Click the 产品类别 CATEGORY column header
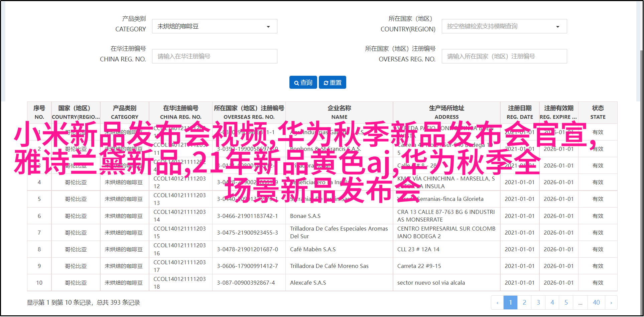Viewport: 644px width, 317px height. 125,112
